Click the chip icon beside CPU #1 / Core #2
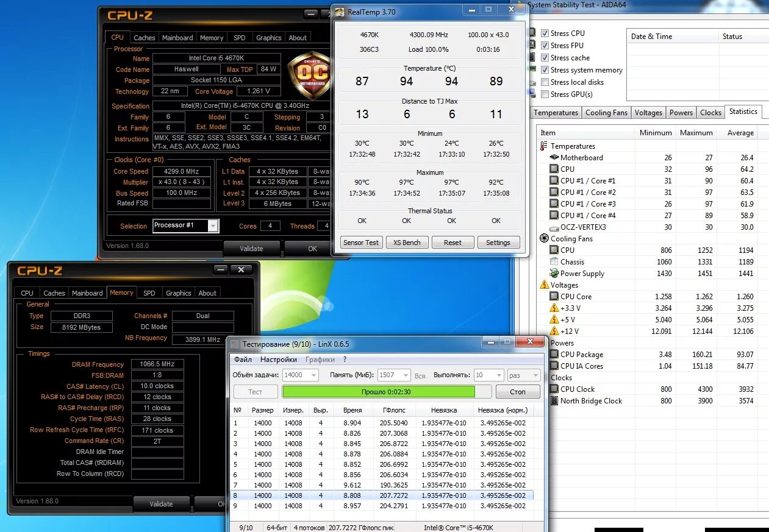Screen dimensions: 769x532 coord(554,193)
